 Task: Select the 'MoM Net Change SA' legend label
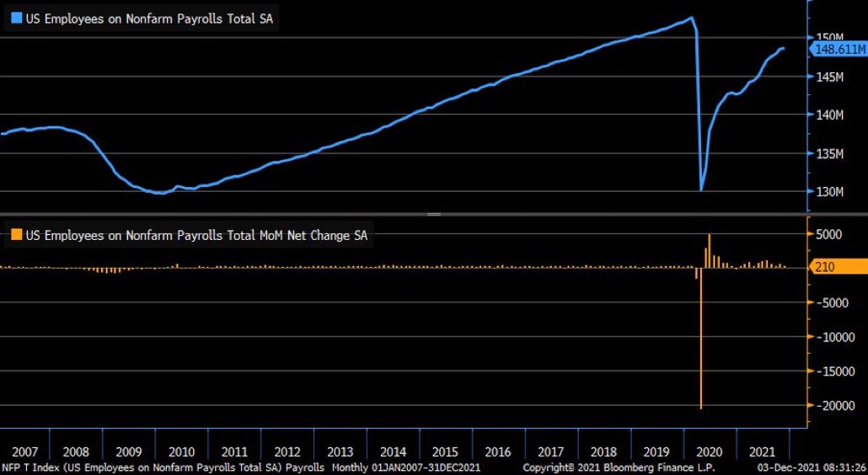pos(196,236)
